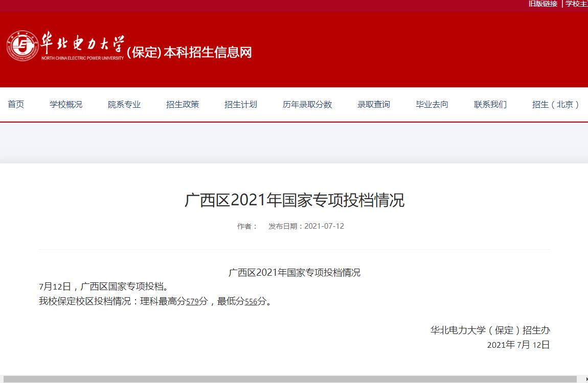Go to 学校主页 from the top bar
Screen dimensions: 588x383
click(576, 4)
